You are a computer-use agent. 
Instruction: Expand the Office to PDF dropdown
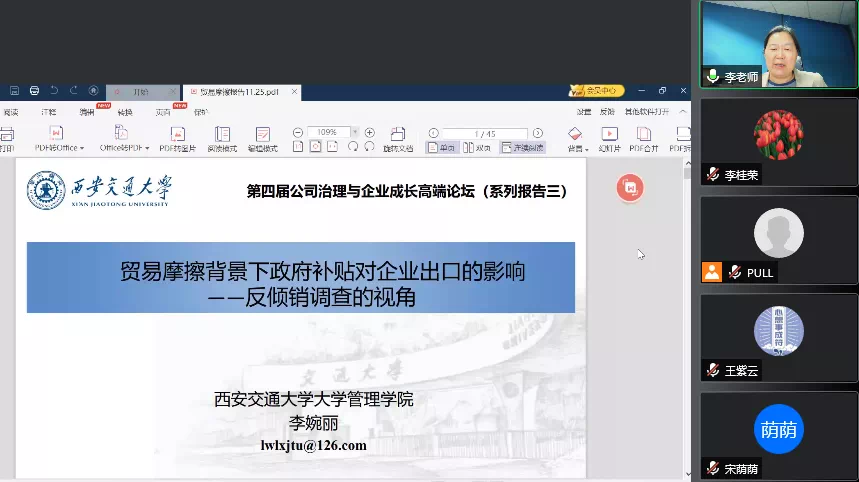(x=147, y=148)
